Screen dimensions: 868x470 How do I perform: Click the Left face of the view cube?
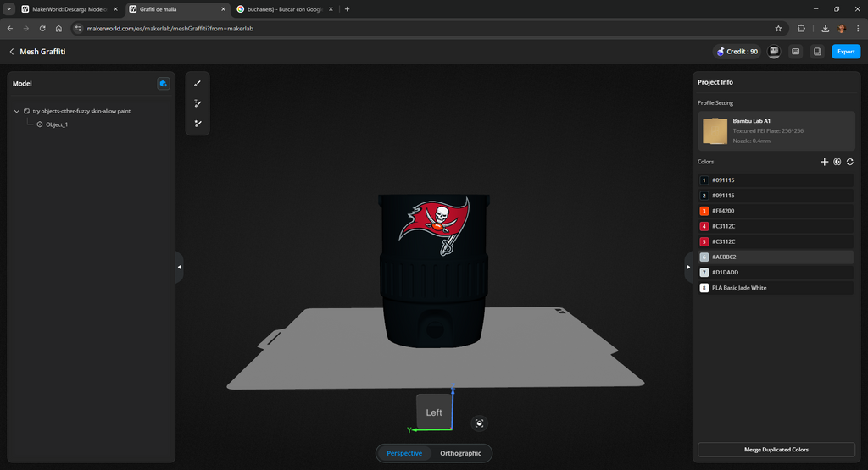434,412
